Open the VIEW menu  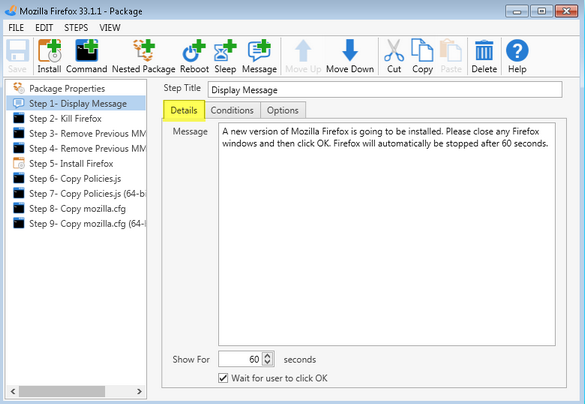coord(110,28)
